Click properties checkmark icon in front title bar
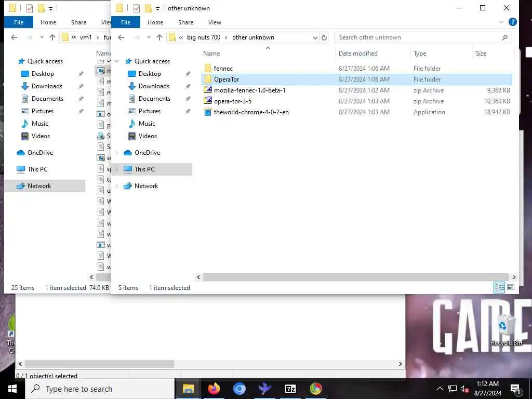Viewport: 532px width, 399px height. click(x=137, y=8)
